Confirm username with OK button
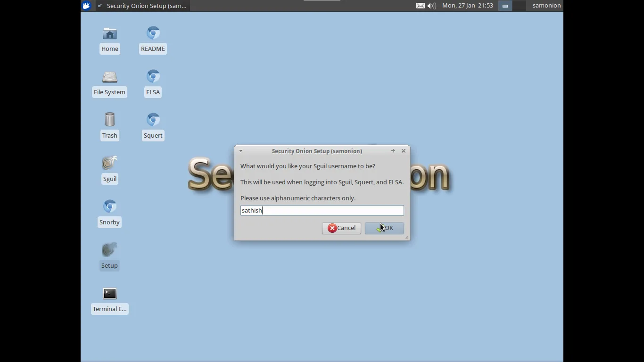644x362 pixels. [384, 228]
